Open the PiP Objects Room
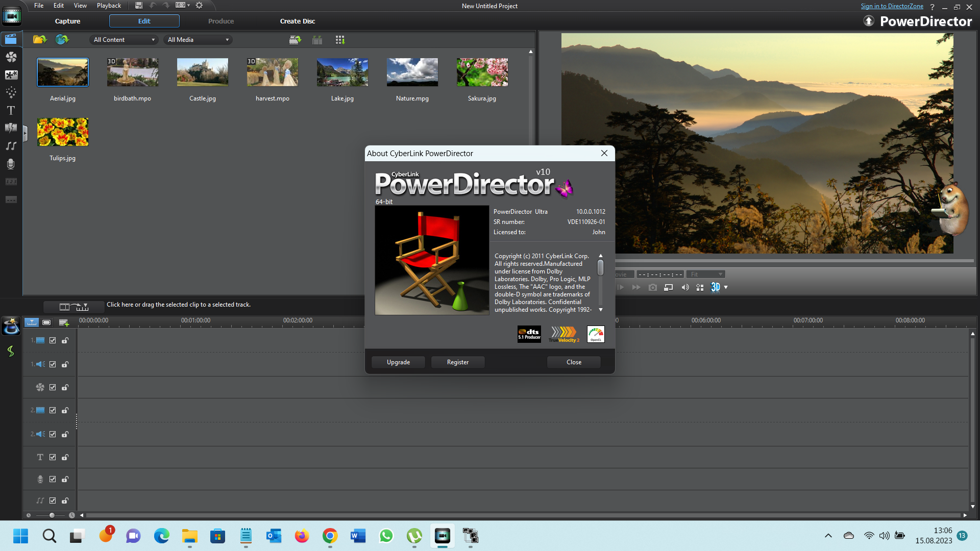This screenshot has width=980, height=551. coord(11,75)
